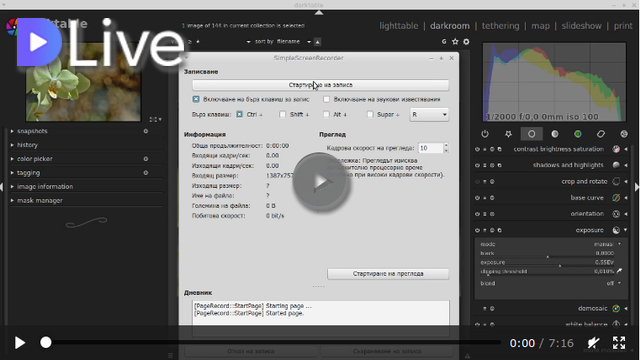Open the hotkey letter R dropdown
This screenshot has height=360, width=640.
tap(429, 115)
